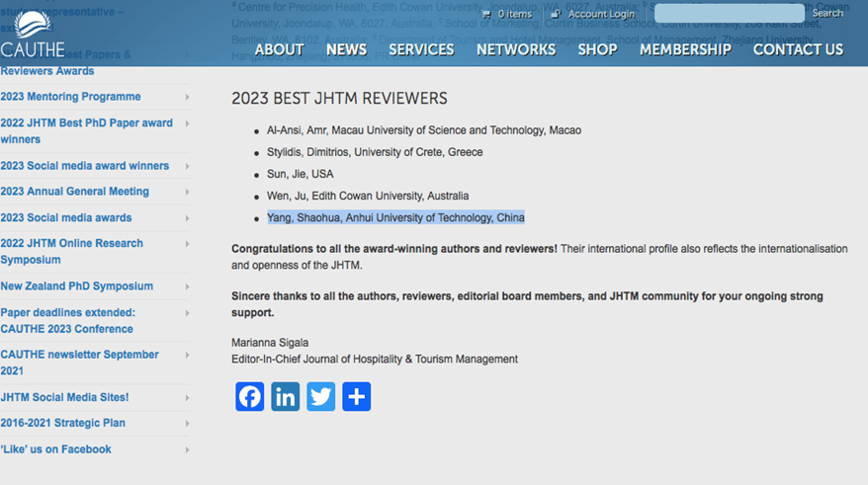Open 2022 JHTM Online Research Symposium

[x=71, y=252]
